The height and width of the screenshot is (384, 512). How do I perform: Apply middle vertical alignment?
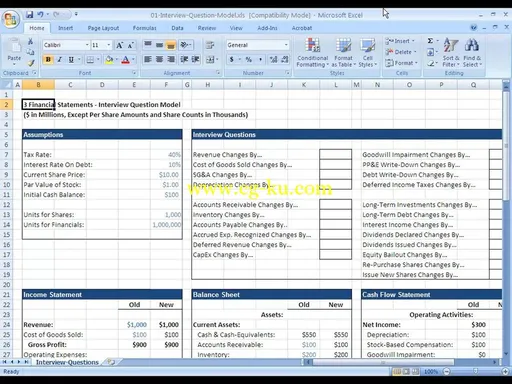coord(159,45)
